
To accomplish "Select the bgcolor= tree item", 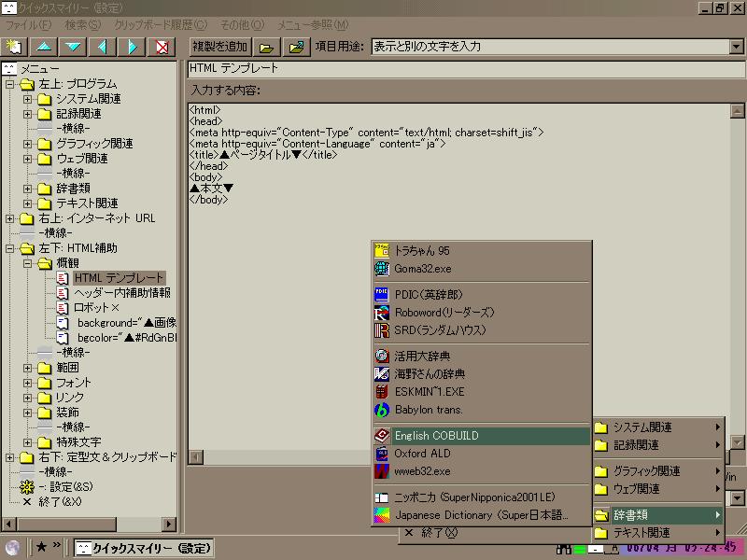I will pos(127,338).
